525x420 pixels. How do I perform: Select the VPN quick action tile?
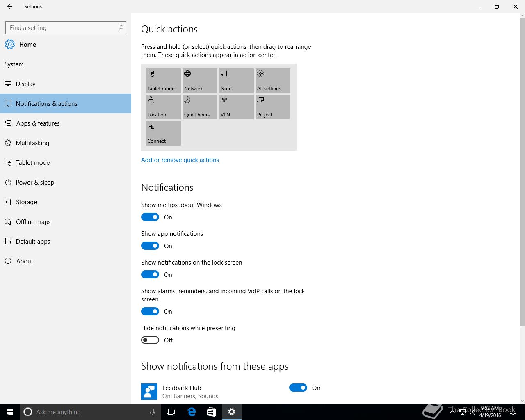pyautogui.click(x=236, y=107)
